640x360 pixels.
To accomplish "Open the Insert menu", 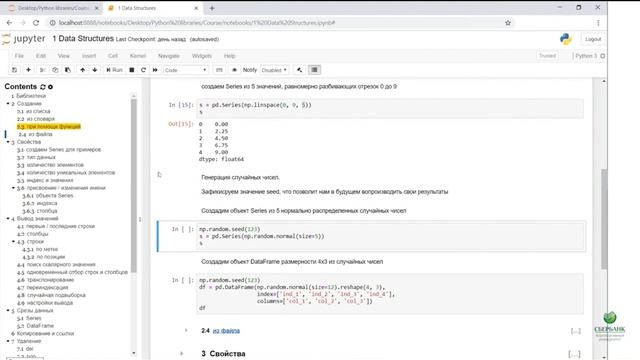I will (x=89, y=56).
